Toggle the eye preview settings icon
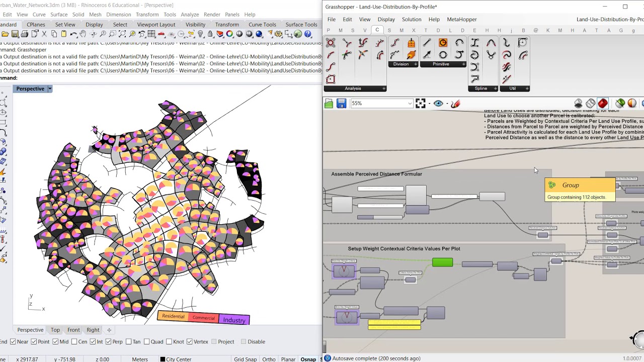The image size is (644, 362). (x=438, y=104)
